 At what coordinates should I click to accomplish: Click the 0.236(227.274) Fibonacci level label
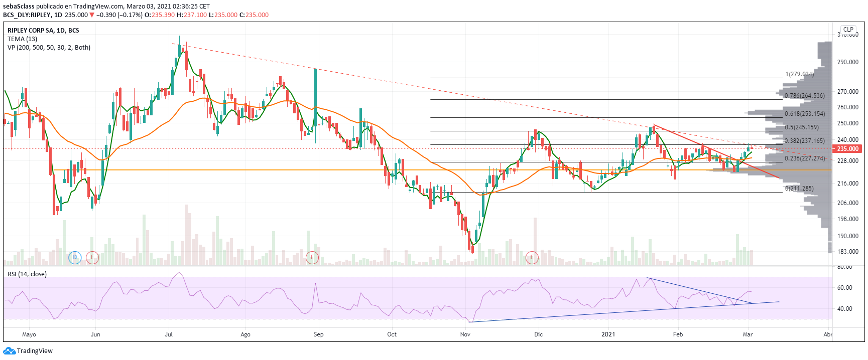pyautogui.click(x=804, y=158)
